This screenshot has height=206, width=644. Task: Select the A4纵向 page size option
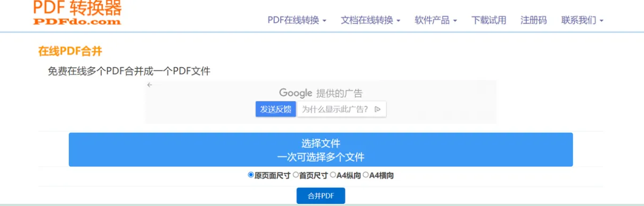point(333,175)
